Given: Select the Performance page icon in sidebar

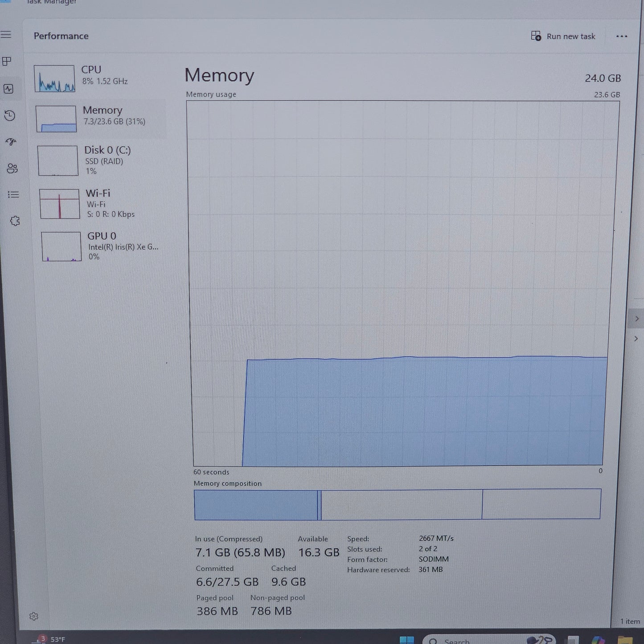Looking at the screenshot, I should (8, 89).
